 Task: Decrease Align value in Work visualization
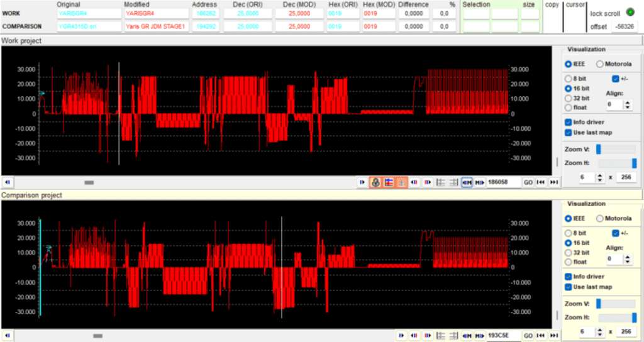(x=627, y=107)
